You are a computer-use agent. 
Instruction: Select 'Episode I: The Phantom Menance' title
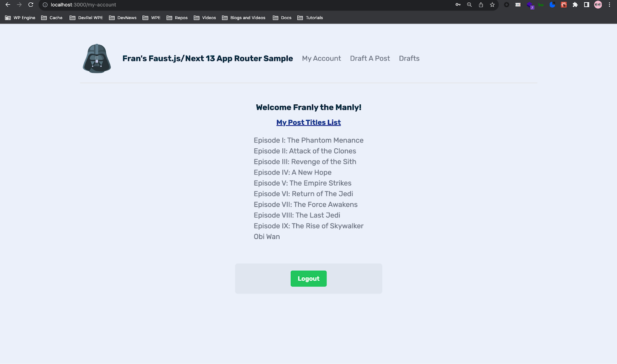(308, 140)
